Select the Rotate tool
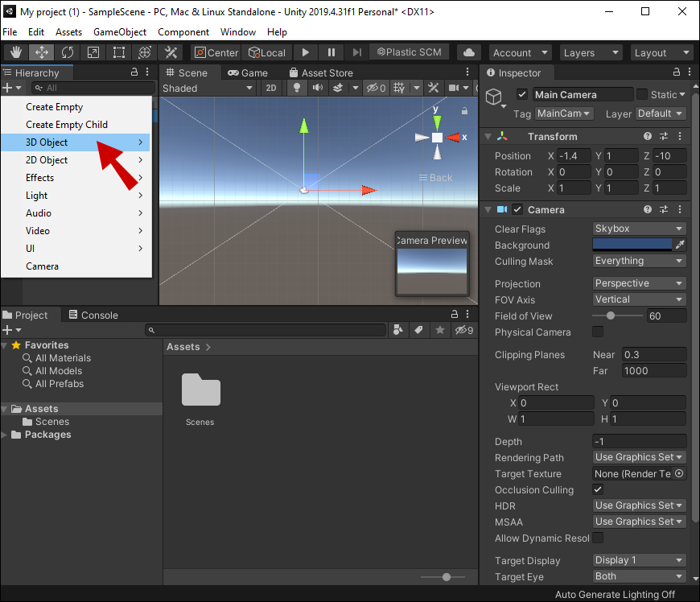Image resolution: width=700 pixels, height=602 pixels. pos(68,52)
